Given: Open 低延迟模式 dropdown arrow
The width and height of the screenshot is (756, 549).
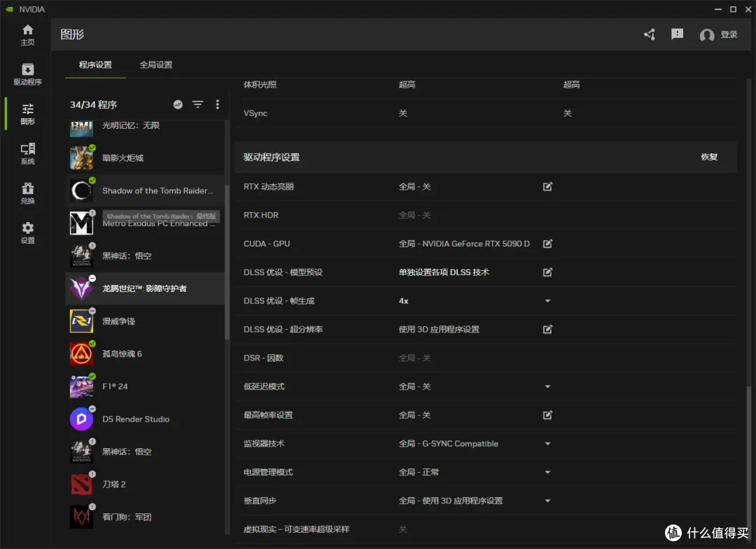Looking at the screenshot, I should coord(547,387).
